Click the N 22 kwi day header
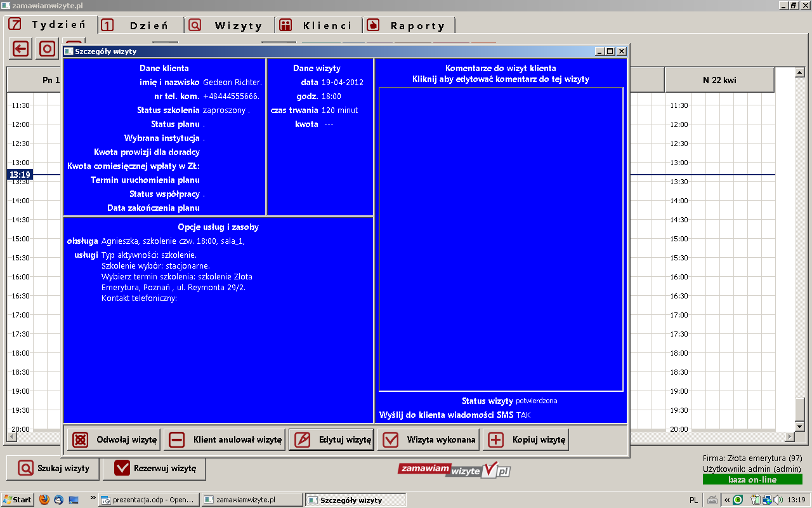This screenshot has height=508, width=812. coord(719,81)
